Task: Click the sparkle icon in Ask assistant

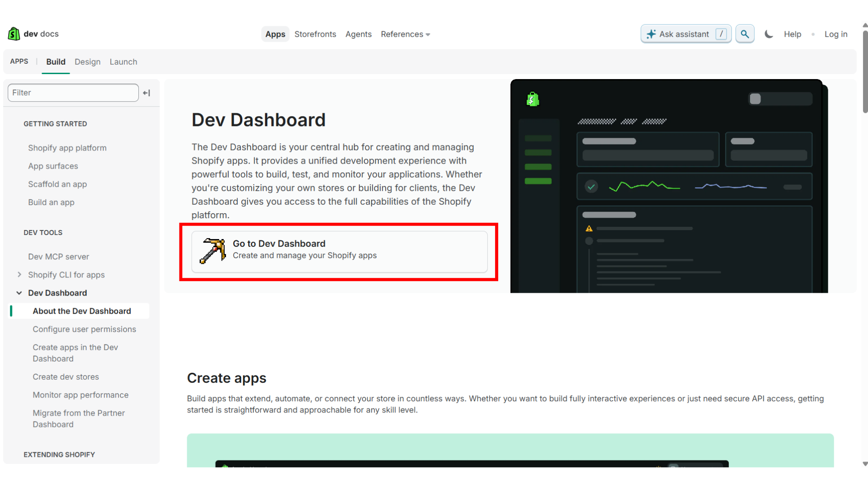Action: click(651, 34)
